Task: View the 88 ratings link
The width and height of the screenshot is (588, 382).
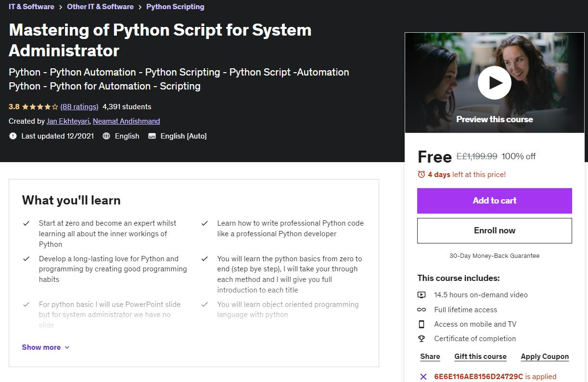Action: 79,107
